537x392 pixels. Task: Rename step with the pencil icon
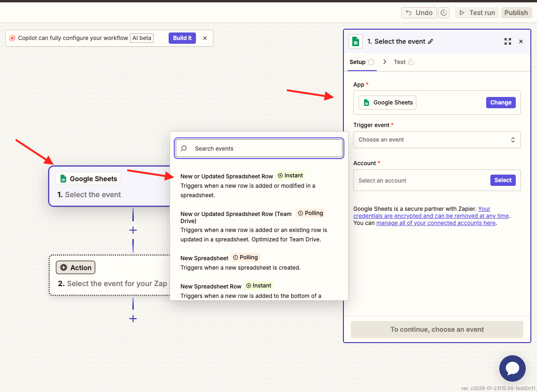click(x=431, y=41)
